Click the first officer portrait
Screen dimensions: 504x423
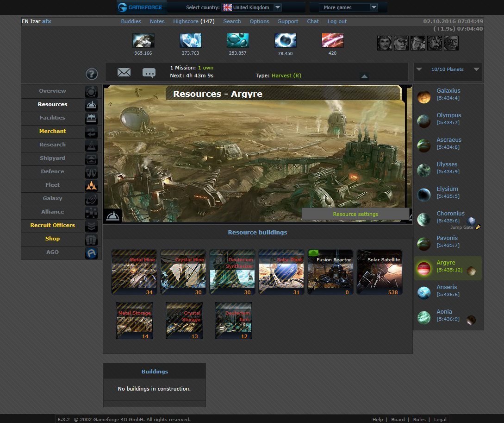point(385,43)
